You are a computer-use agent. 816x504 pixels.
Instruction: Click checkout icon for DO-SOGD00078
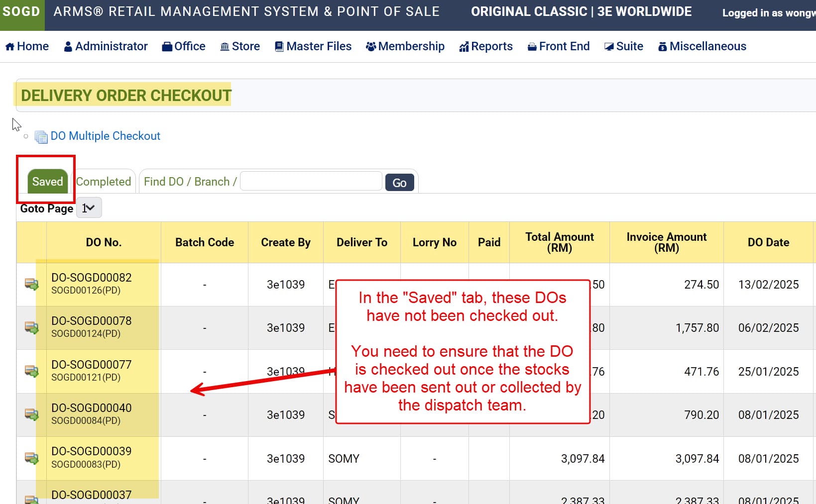tap(31, 327)
